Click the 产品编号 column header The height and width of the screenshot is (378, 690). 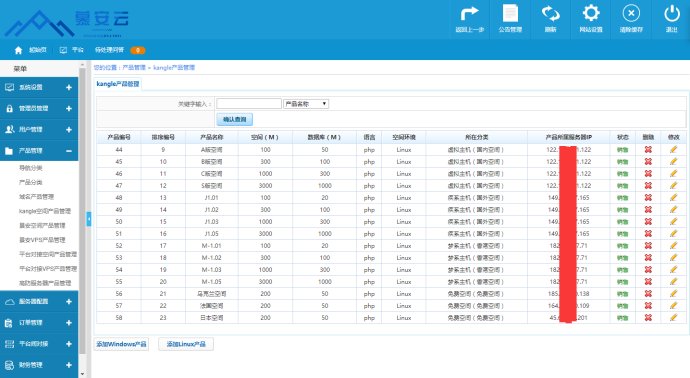pos(119,137)
